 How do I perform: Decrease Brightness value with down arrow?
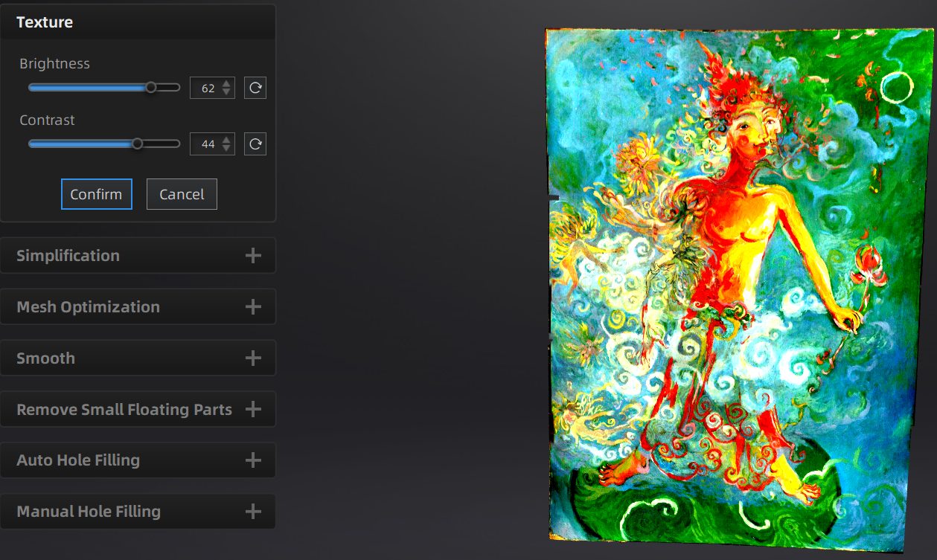[226, 93]
